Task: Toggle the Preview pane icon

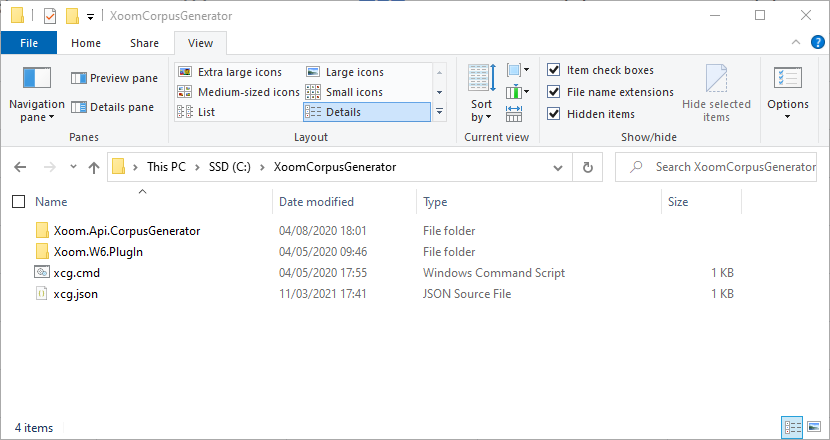Action: tap(79, 78)
